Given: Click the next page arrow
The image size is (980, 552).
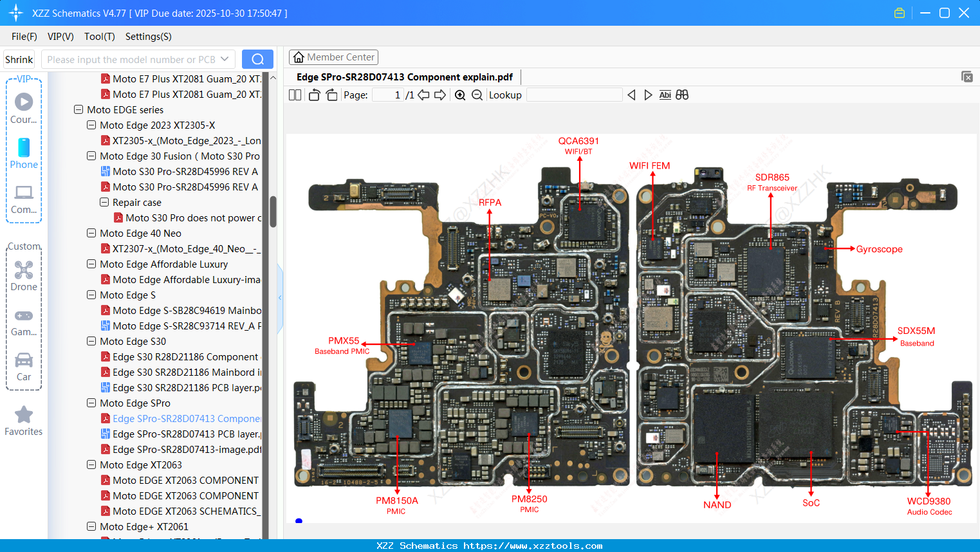Looking at the screenshot, I should [439, 95].
